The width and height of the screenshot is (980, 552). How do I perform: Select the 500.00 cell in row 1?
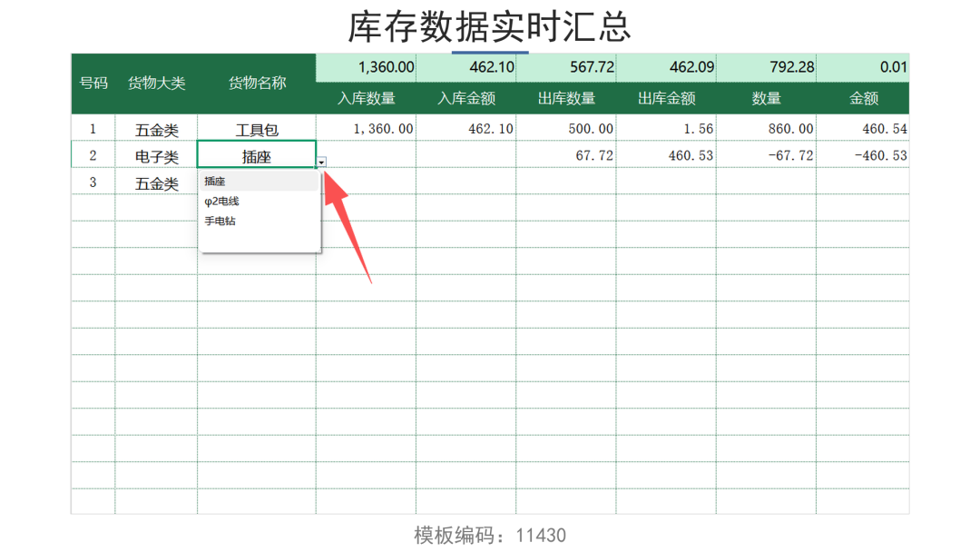coord(566,128)
